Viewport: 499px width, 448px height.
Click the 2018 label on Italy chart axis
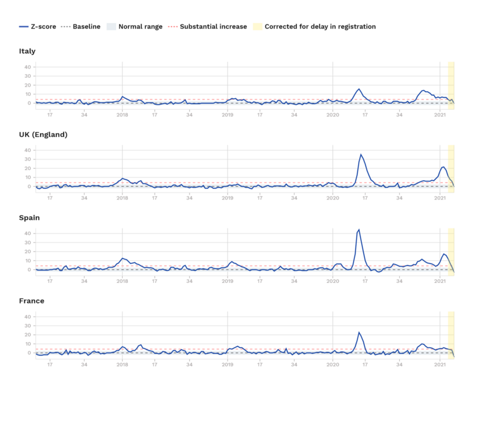point(122,115)
